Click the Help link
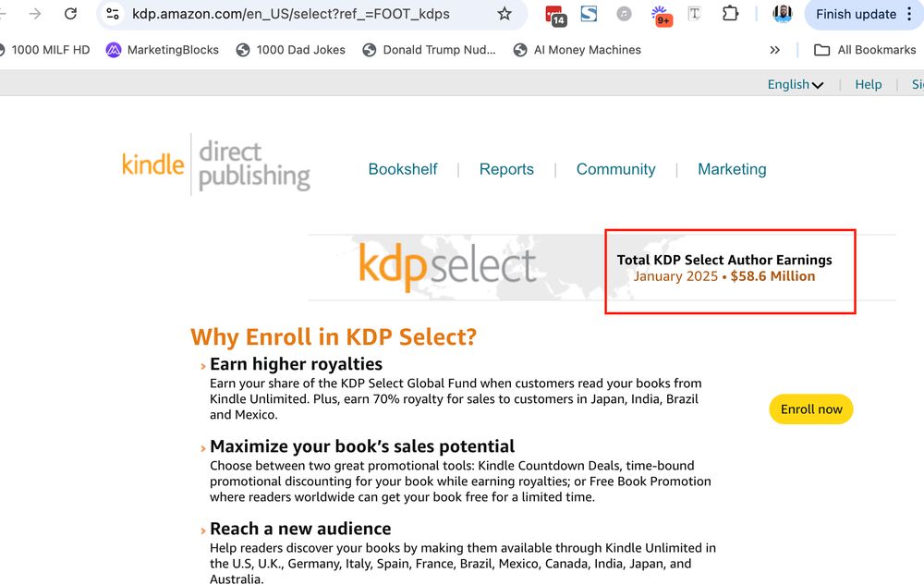The image size is (924, 585). tap(868, 84)
